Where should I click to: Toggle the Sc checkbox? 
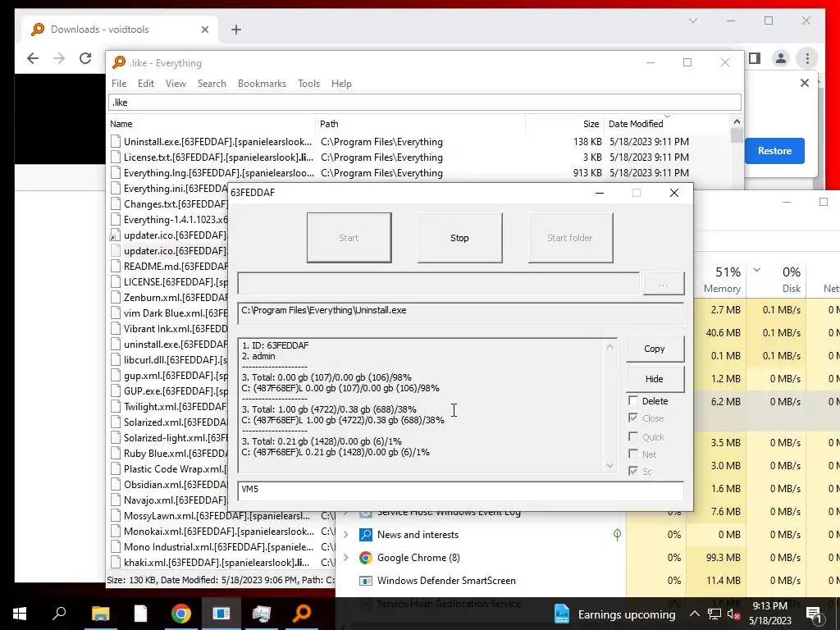[633, 472]
